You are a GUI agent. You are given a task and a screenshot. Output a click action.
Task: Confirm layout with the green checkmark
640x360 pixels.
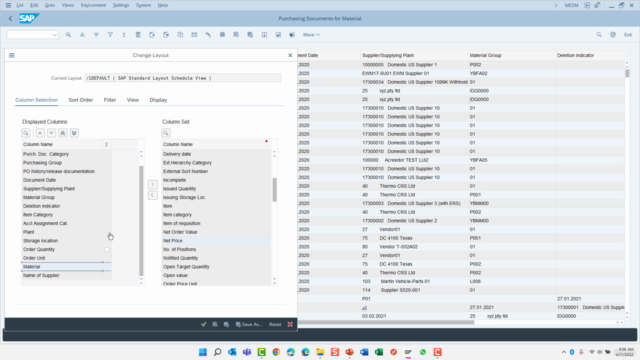[204, 324]
